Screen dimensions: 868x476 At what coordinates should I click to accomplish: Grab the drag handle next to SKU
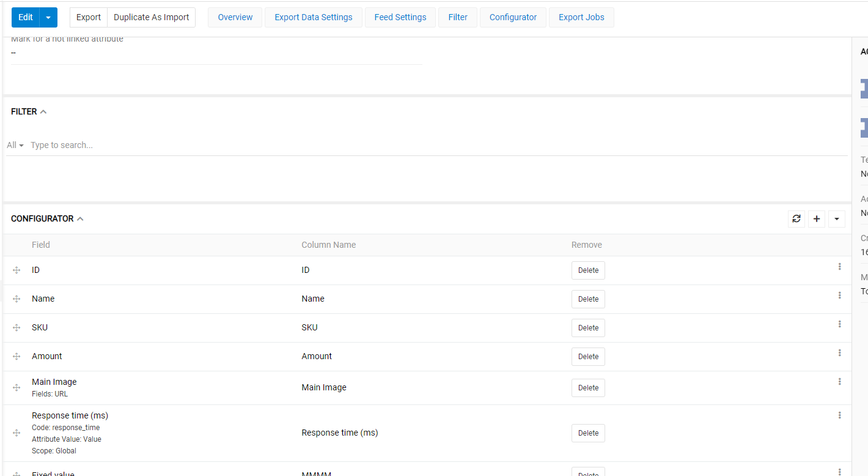17,327
